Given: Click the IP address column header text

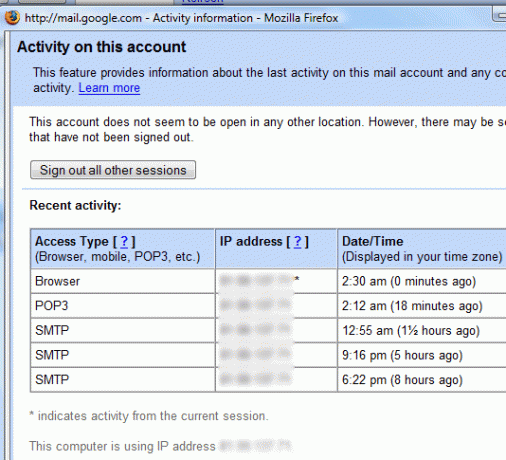Looking at the screenshot, I should [x=251, y=241].
